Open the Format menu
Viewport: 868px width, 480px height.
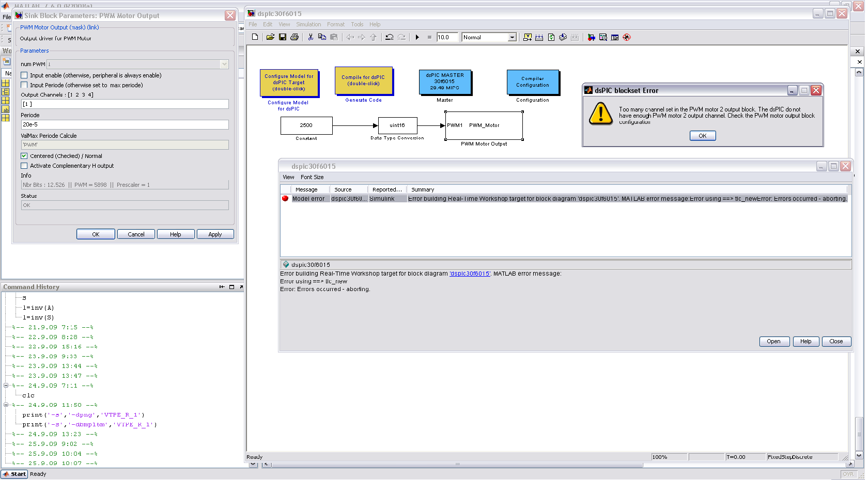coord(336,24)
